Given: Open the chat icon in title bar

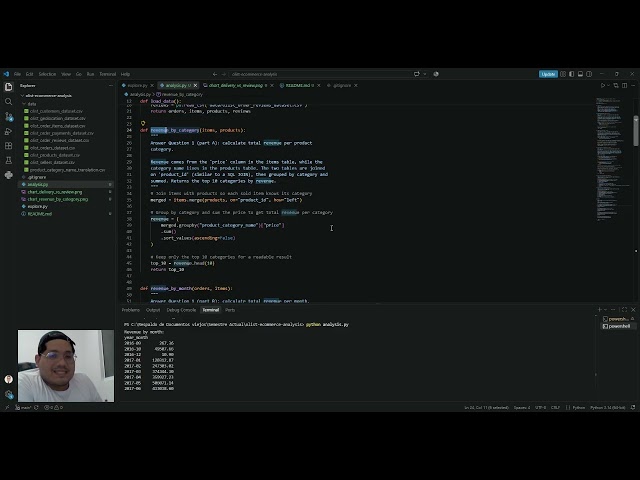Looking at the screenshot, I should (x=416, y=74).
